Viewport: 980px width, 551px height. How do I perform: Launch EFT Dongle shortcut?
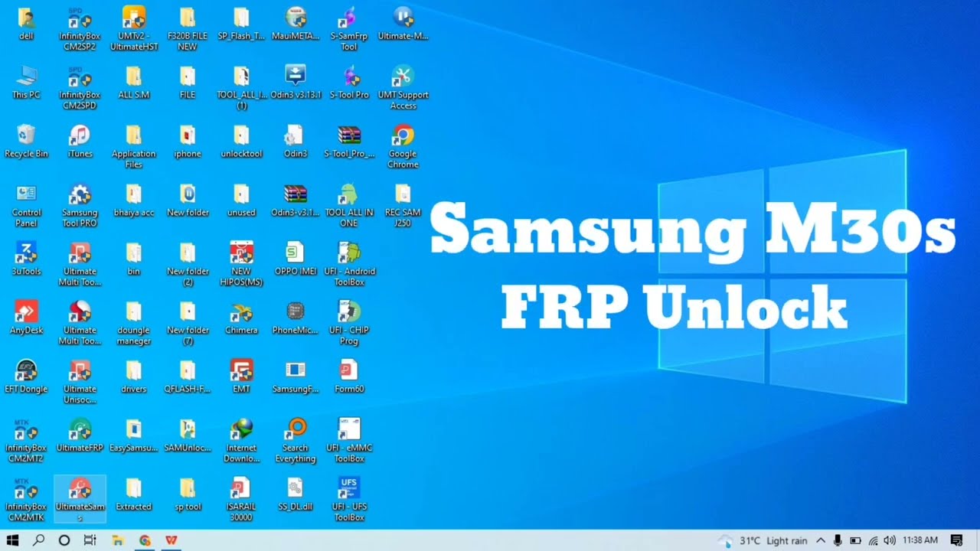(x=26, y=377)
